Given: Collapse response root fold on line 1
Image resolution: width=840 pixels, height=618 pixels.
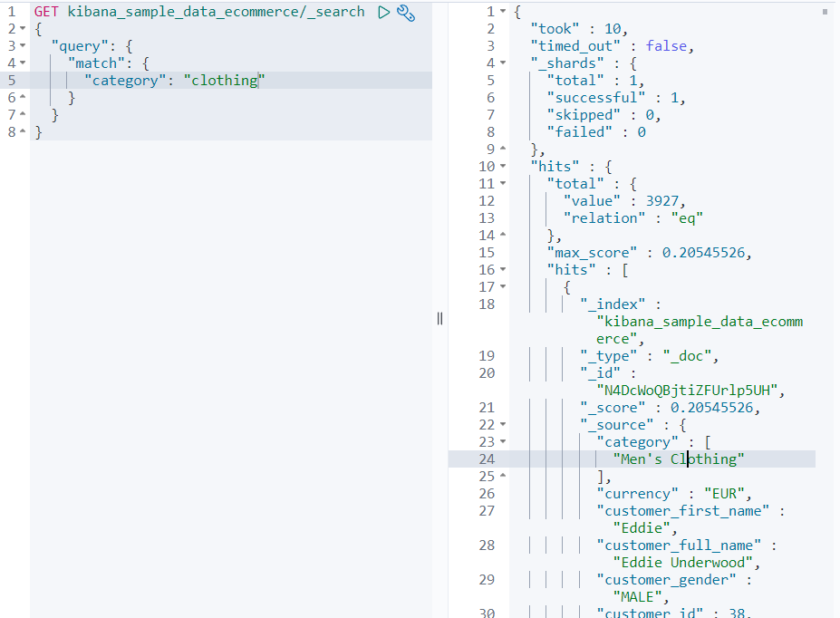Looking at the screenshot, I should coord(503,12).
